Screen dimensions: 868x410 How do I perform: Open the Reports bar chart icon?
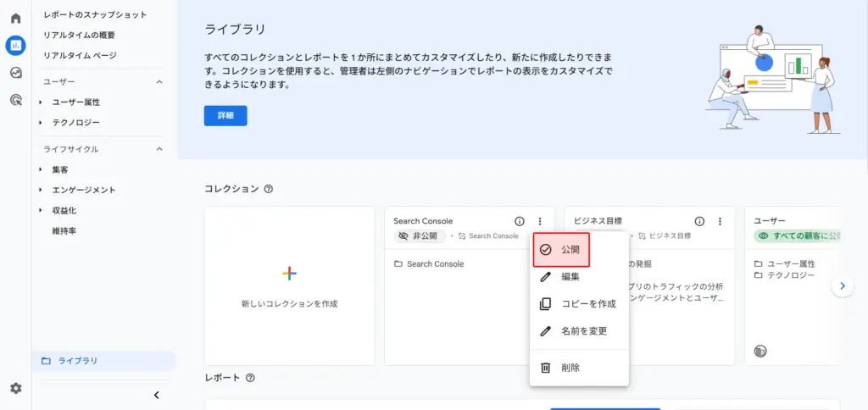coord(15,45)
